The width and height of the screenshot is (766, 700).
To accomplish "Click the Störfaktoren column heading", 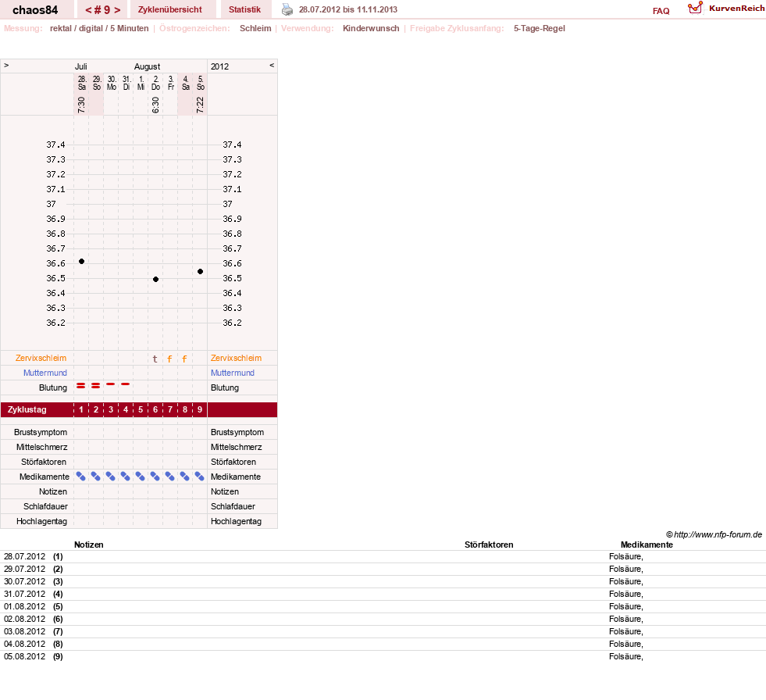I will [489, 545].
